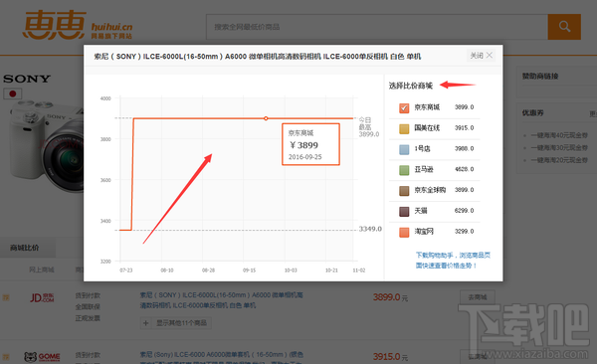The image size is (597, 364).
Task: Uncheck the 京东商城 store checkbox
Action: click(404, 107)
